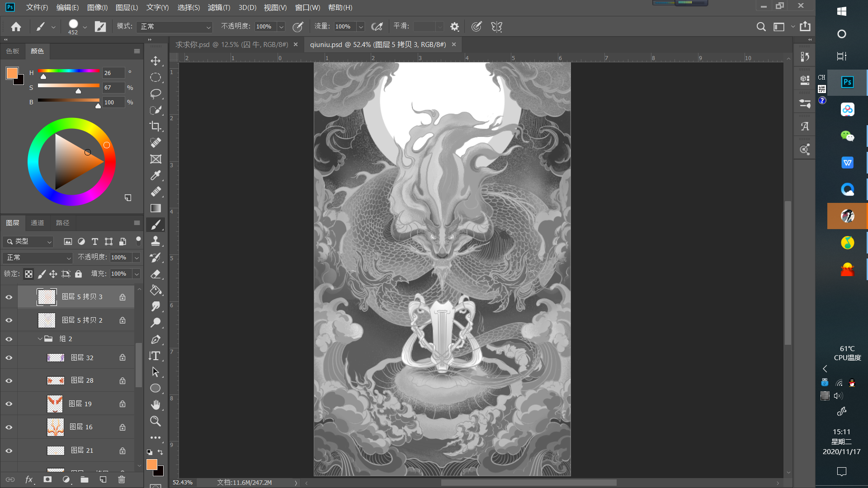Image resolution: width=868 pixels, height=488 pixels.
Task: Toggle lock transparent pixels
Action: (x=28, y=274)
